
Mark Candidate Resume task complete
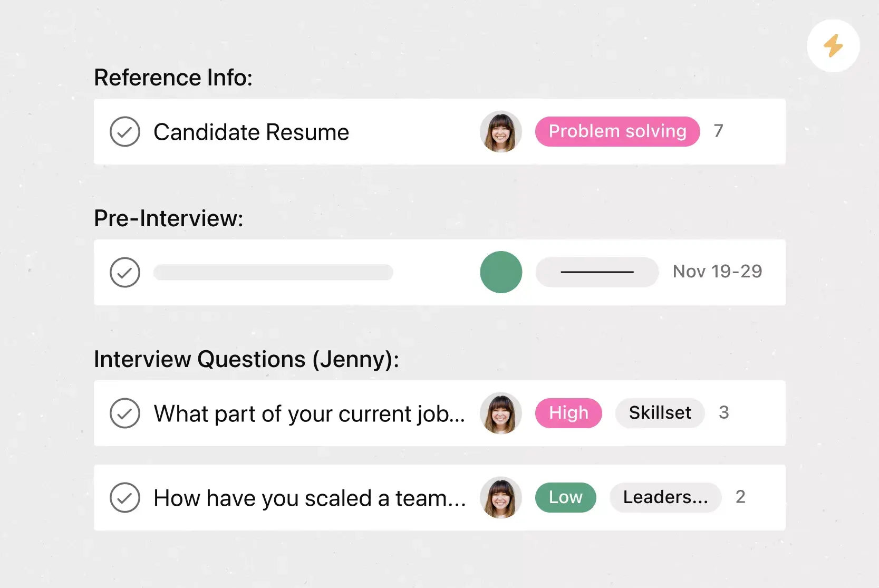(x=125, y=132)
